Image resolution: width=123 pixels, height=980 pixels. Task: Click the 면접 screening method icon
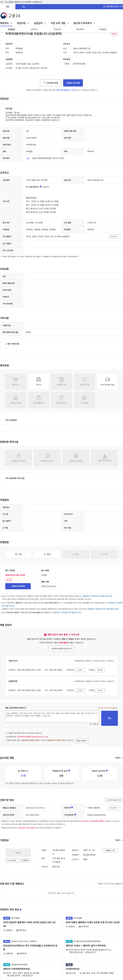[47, 554]
